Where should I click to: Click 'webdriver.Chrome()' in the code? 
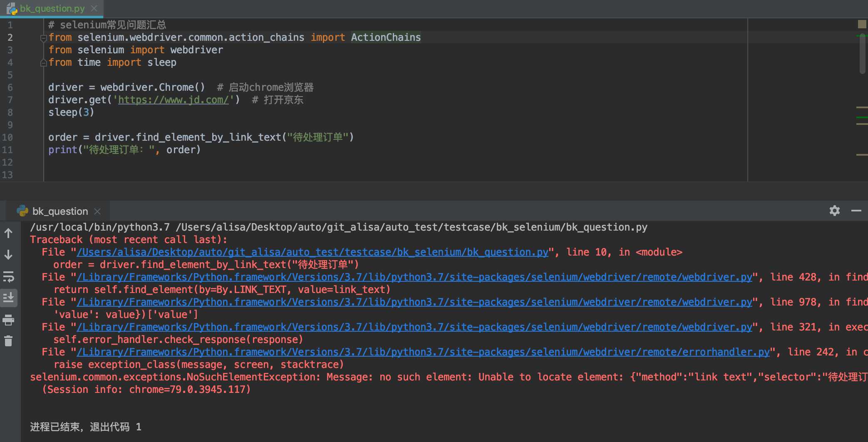153,87
